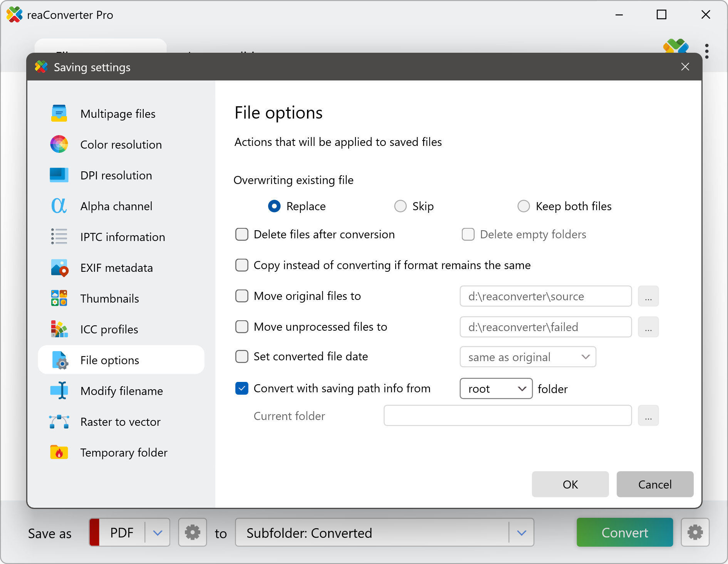This screenshot has height=564, width=728.
Task: Click the red PDF format color swatch
Action: 95,532
